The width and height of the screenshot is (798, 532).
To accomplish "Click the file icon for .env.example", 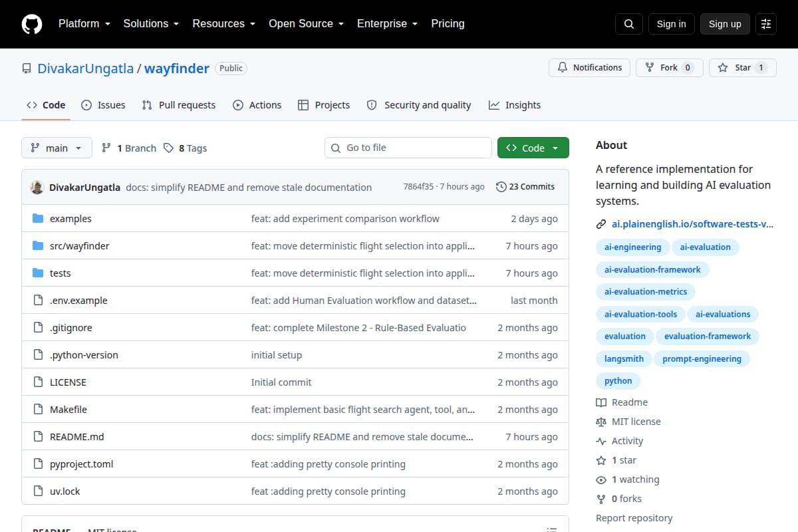I will 38,301.
